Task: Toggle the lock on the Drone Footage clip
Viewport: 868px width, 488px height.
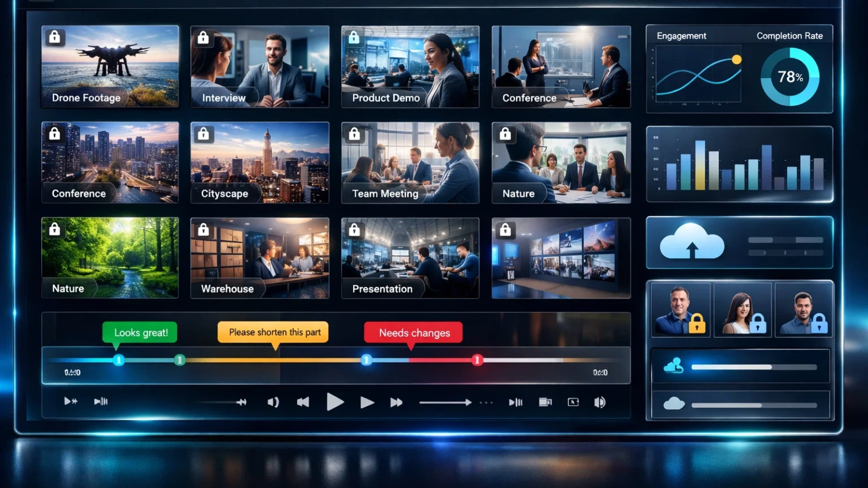Action: click(55, 37)
